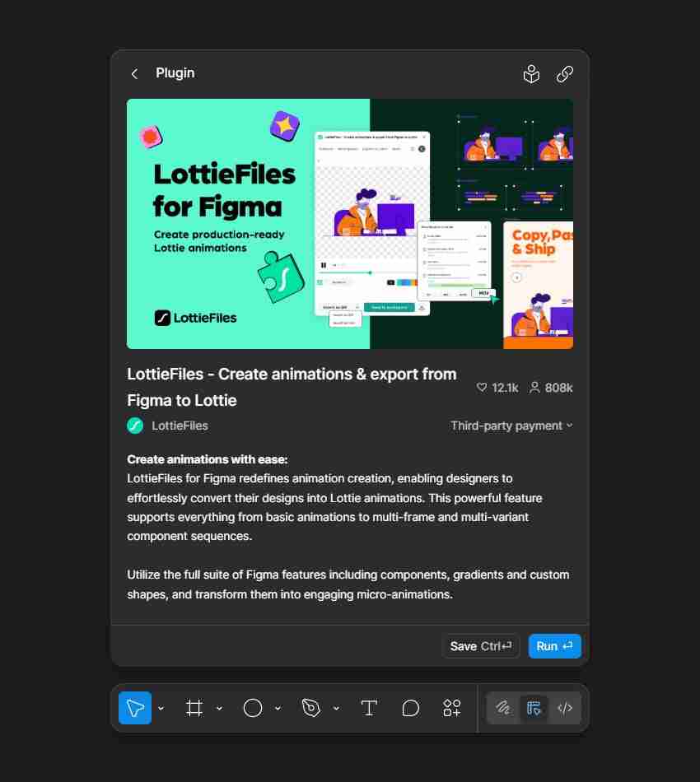
Task: Expand the Move tool options chevron
Action: tap(161, 708)
